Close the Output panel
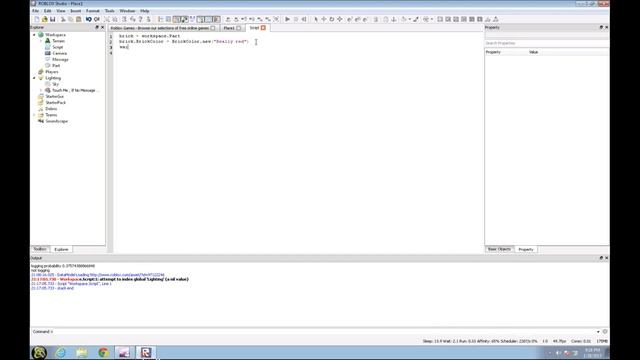This screenshot has width=640, height=360. click(x=607, y=258)
